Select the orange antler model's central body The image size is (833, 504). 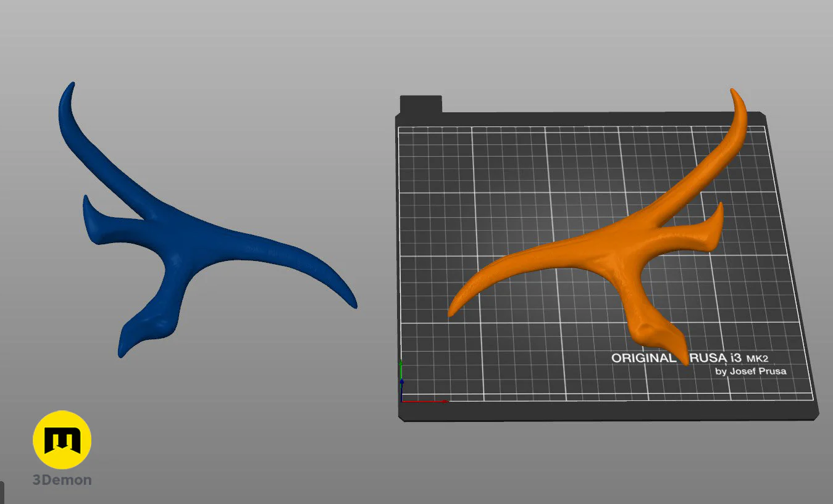[624, 247]
